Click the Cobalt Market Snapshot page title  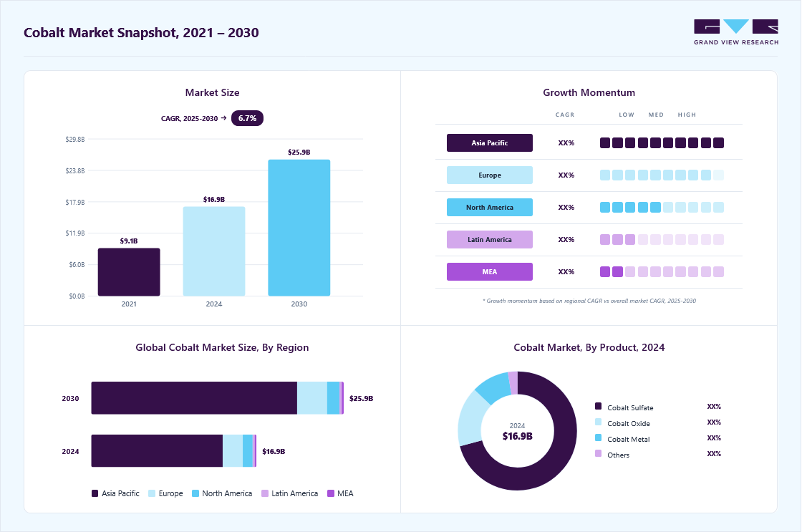point(141,33)
